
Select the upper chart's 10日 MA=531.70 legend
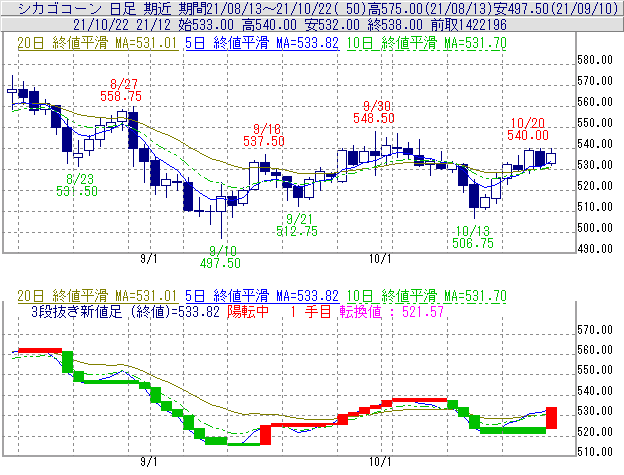(x=427, y=43)
